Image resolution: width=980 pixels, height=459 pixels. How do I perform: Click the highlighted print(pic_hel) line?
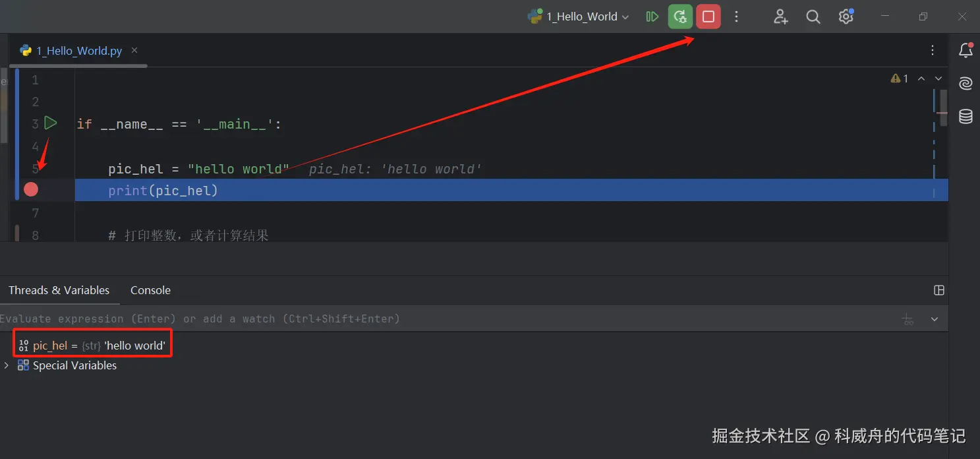511,191
